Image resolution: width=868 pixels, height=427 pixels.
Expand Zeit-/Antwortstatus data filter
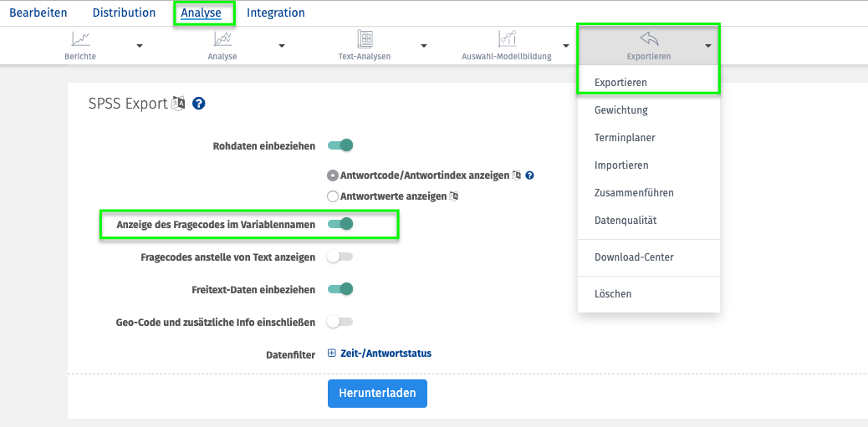pyautogui.click(x=380, y=353)
